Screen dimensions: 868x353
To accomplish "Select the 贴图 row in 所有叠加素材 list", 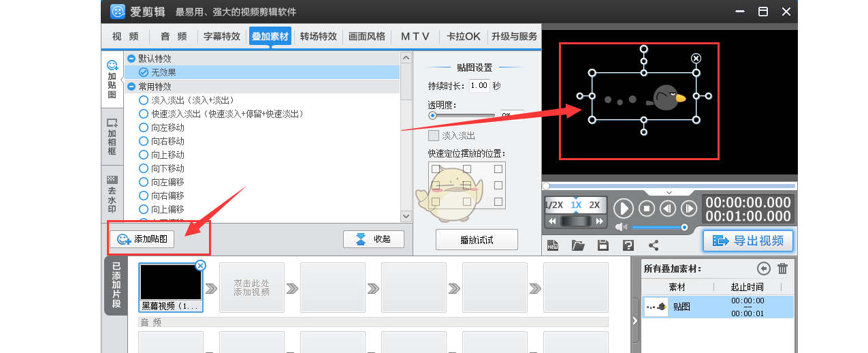I will coord(718,307).
